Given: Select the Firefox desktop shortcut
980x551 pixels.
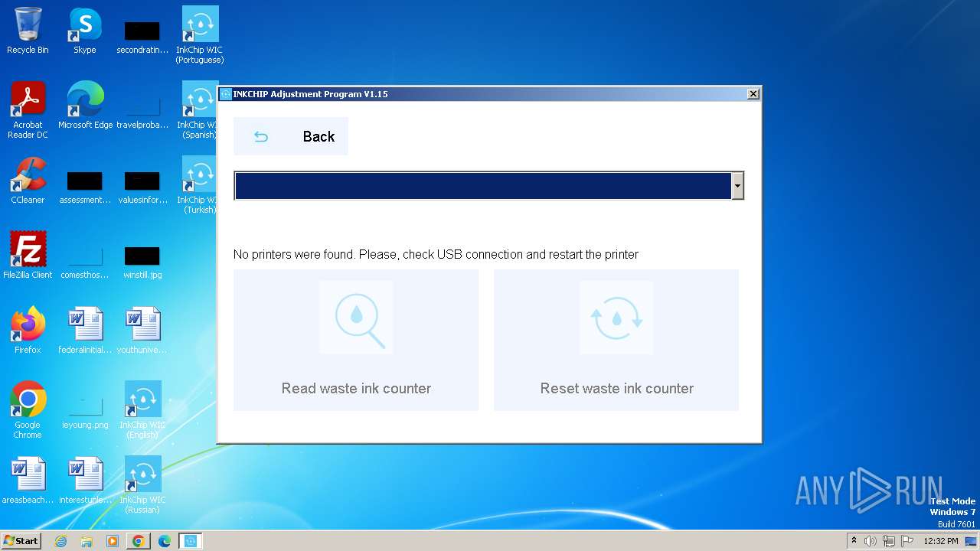Looking at the screenshot, I should coord(28,331).
